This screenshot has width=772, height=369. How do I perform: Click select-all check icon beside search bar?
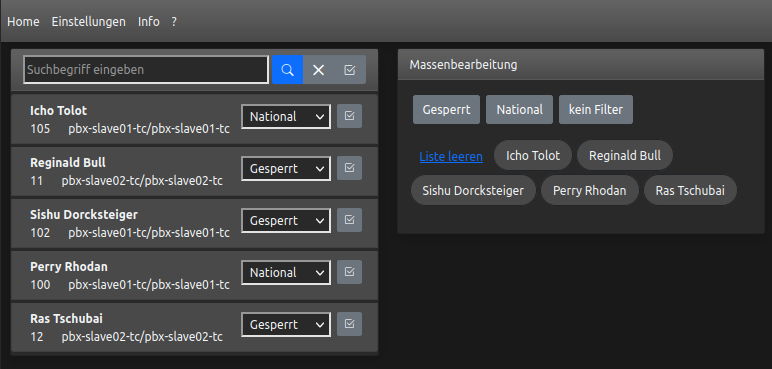tap(350, 69)
